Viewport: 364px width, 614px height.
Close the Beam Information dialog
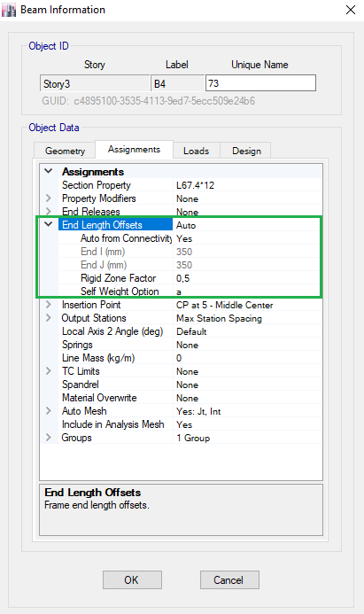tap(351, 10)
